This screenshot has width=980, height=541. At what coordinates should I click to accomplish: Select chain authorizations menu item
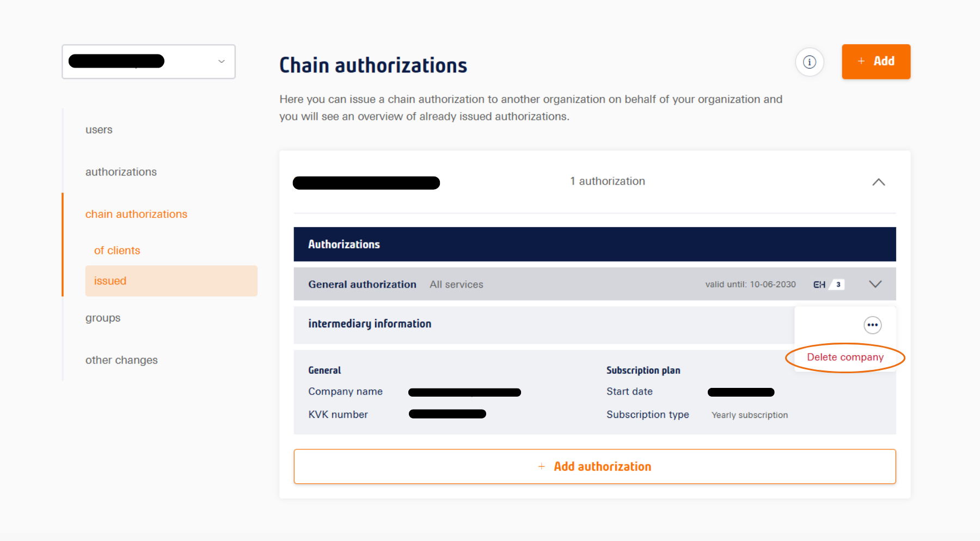136,214
